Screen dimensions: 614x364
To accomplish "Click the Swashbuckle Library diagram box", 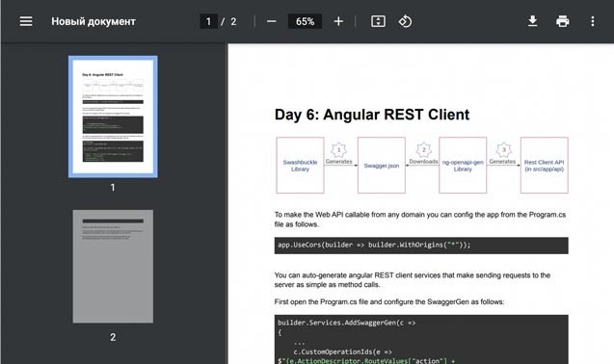I will 300,166.
